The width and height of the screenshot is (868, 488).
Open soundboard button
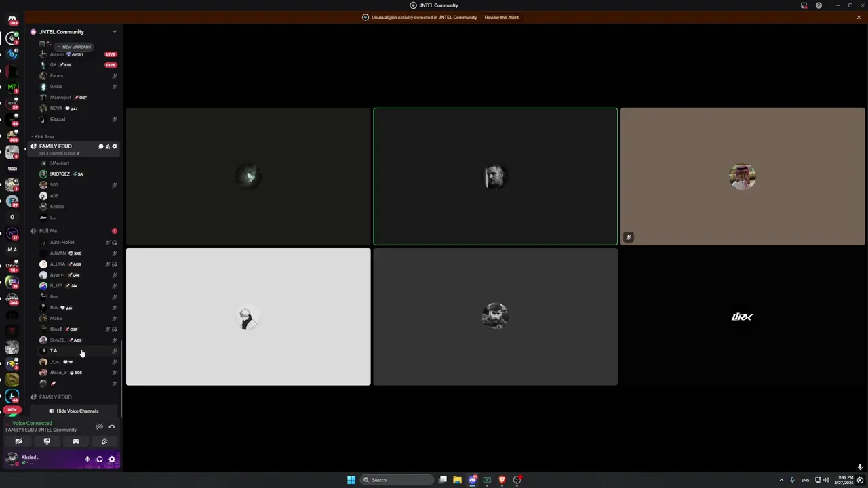pyautogui.click(x=104, y=441)
